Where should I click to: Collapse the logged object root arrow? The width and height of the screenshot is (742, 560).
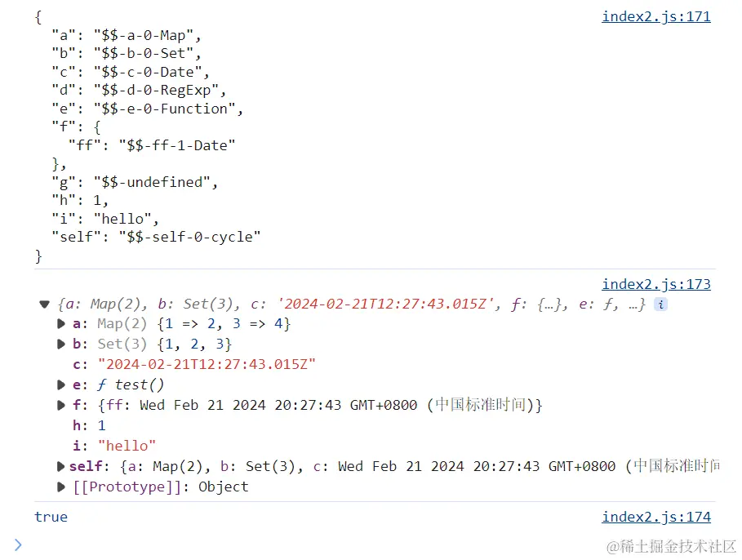44,304
